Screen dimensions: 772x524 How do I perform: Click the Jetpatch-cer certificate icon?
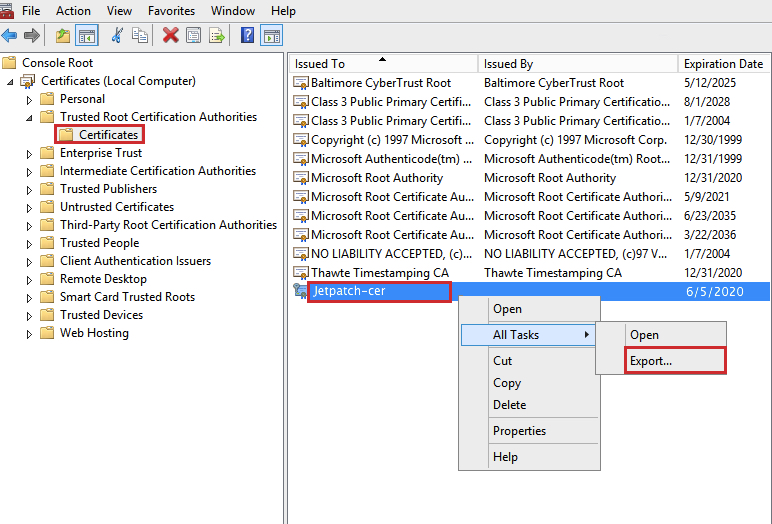300,291
